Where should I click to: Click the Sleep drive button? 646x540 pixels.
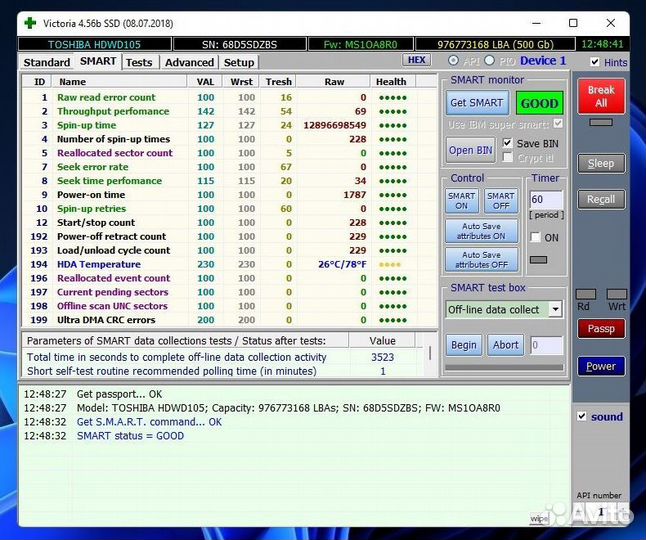click(x=600, y=163)
